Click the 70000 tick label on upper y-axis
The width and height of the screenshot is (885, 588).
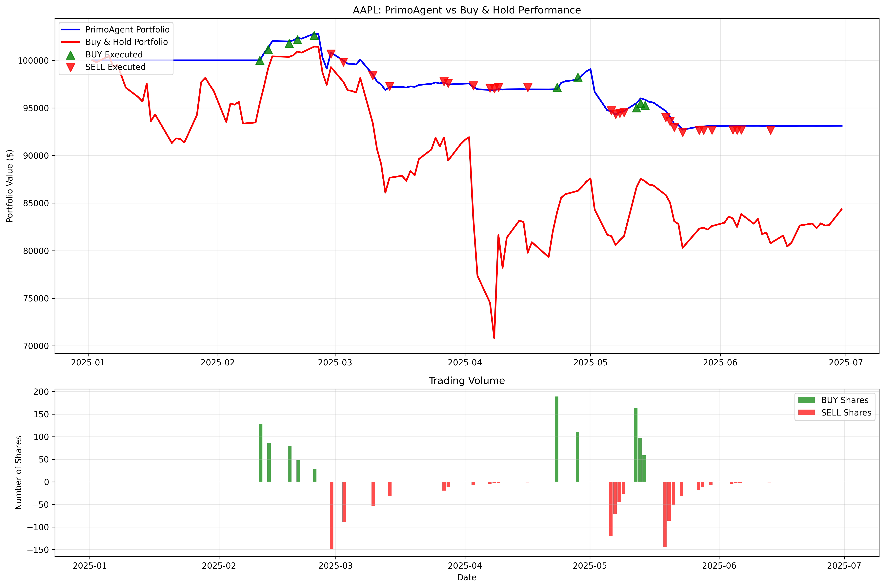36,346
